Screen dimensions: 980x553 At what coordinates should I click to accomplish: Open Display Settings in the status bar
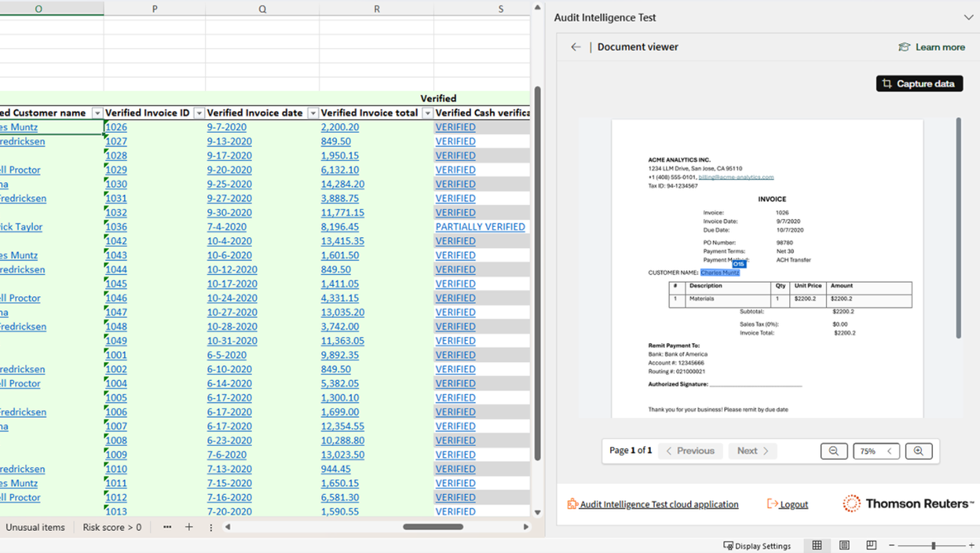pyautogui.click(x=757, y=545)
